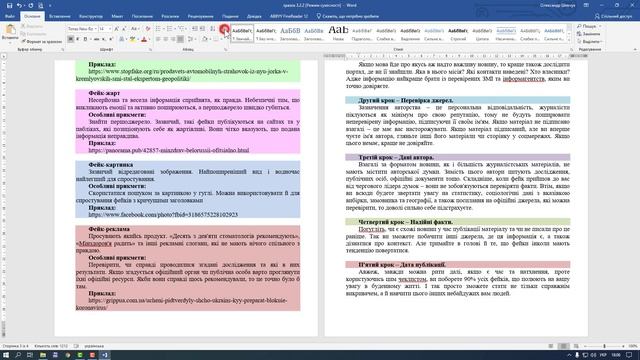The width and height of the screenshot is (640, 360).
Task: Apply numbered list formatting
Action: click(x=170, y=29)
